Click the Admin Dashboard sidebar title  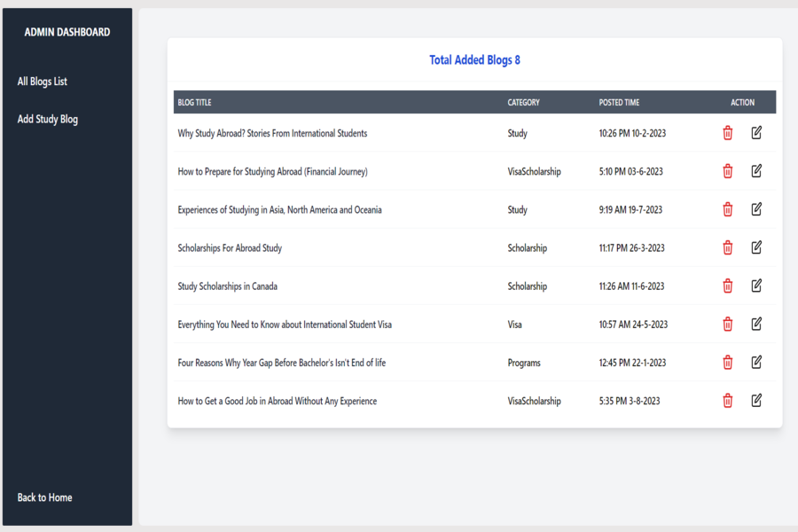[x=67, y=32]
